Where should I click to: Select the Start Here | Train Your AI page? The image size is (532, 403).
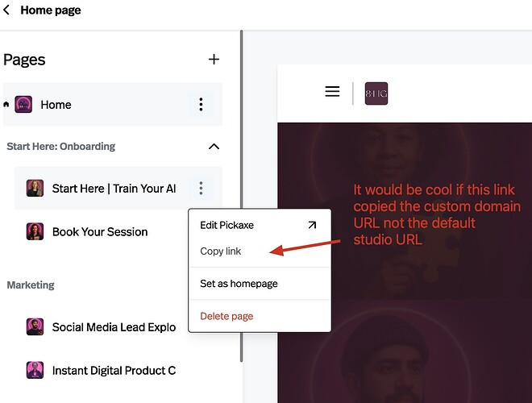[118, 188]
